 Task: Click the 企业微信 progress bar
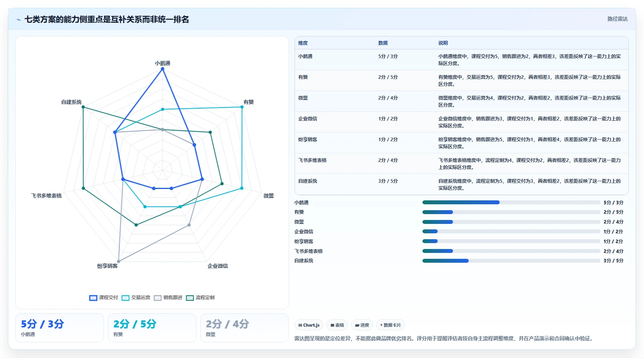pyautogui.click(x=511, y=231)
